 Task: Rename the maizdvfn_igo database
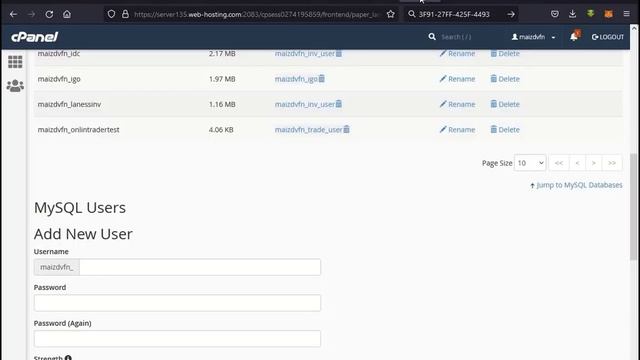tap(457, 79)
